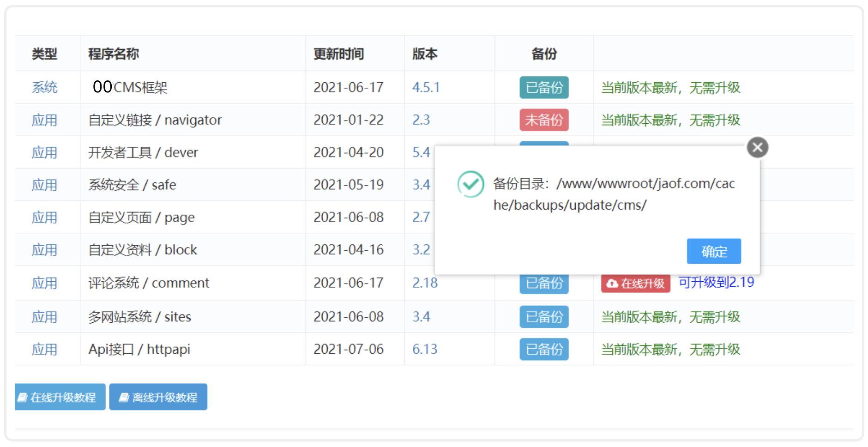The width and height of the screenshot is (868, 447).
Task: Click version 4.5.1 link
Action: (x=426, y=87)
